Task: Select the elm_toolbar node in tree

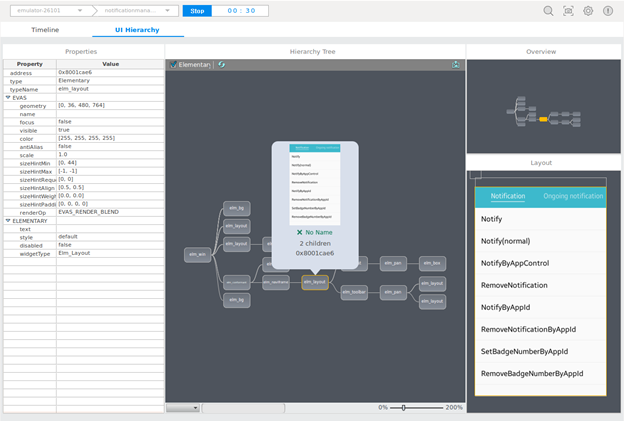Action: (353, 293)
